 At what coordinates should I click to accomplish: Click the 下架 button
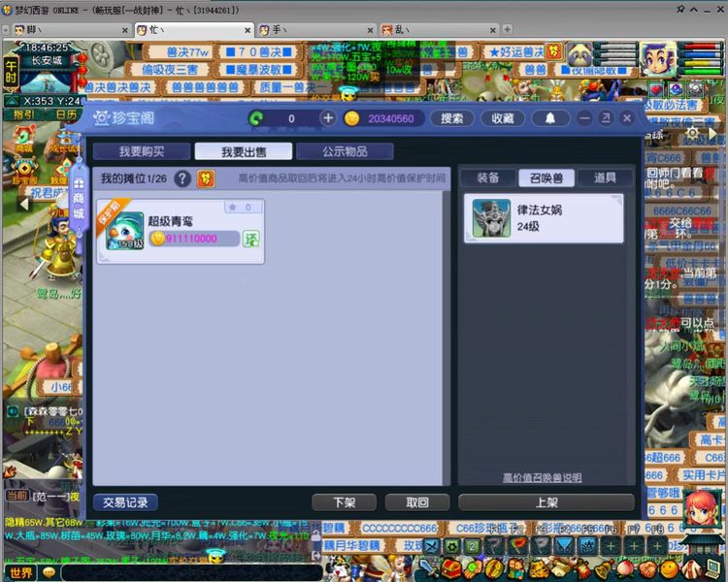tap(344, 502)
